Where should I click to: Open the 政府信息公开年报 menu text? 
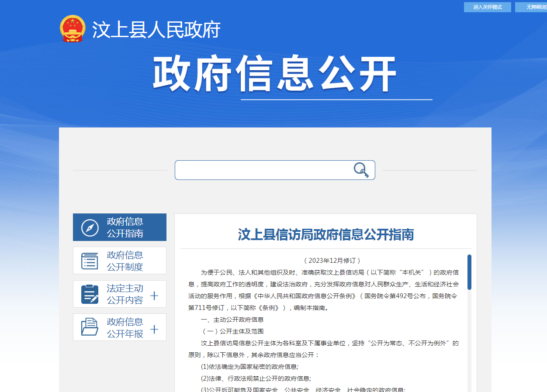(125, 327)
